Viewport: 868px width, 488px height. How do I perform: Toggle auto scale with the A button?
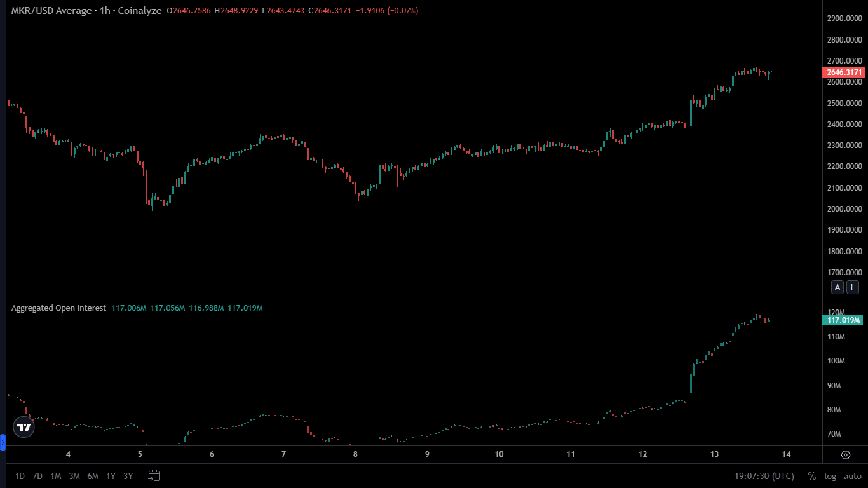[837, 287]
